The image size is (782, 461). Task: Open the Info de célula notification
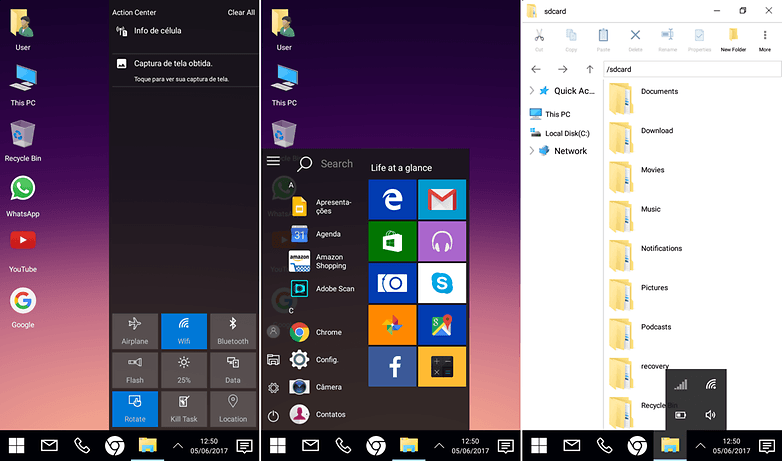185,31
